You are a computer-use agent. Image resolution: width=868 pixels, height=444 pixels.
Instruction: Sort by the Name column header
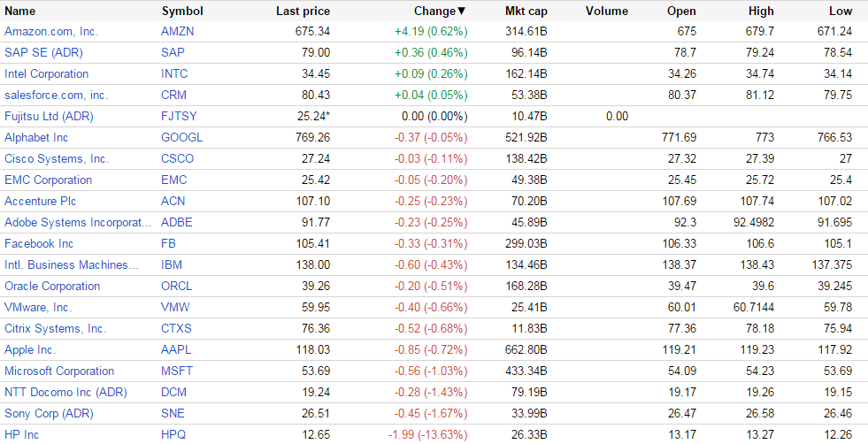point(20,11)
